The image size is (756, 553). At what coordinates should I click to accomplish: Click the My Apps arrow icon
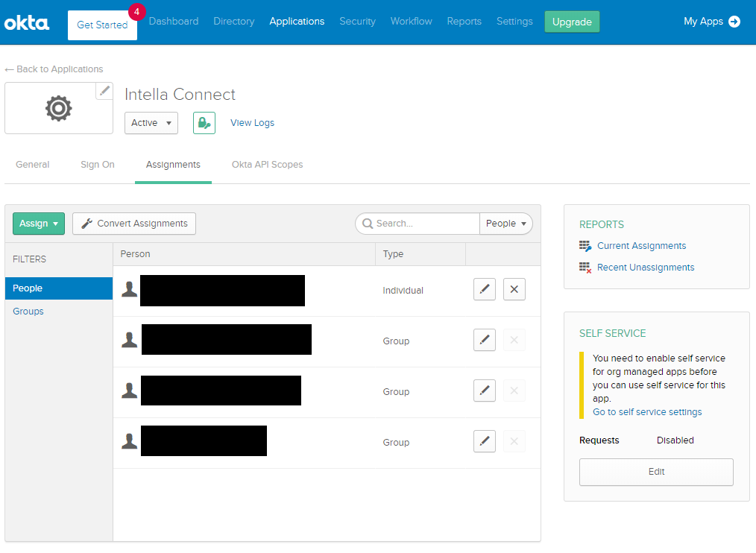[735, 22]
